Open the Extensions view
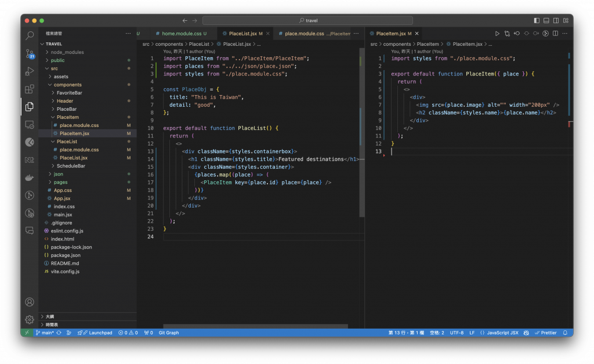The height and width of the screenshot is (364, 594). (30, 89)
